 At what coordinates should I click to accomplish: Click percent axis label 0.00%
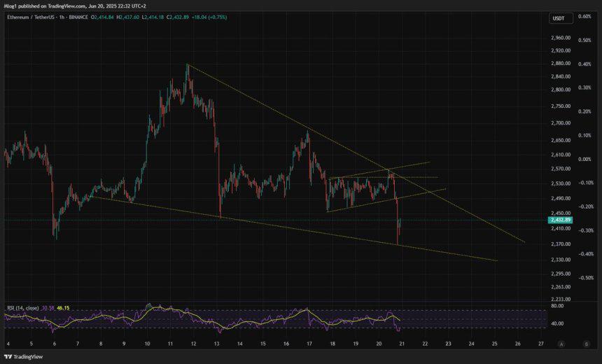click(584, 159)
